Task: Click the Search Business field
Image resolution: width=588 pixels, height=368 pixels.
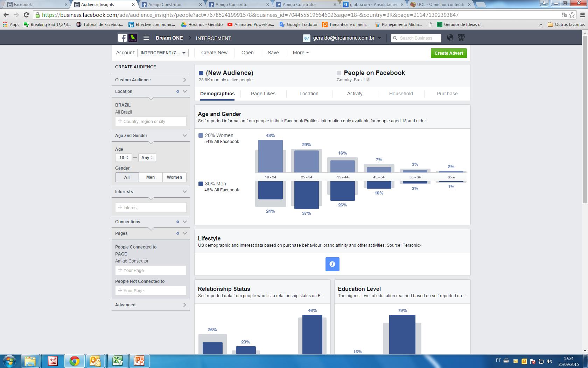Action: [416, 38]
